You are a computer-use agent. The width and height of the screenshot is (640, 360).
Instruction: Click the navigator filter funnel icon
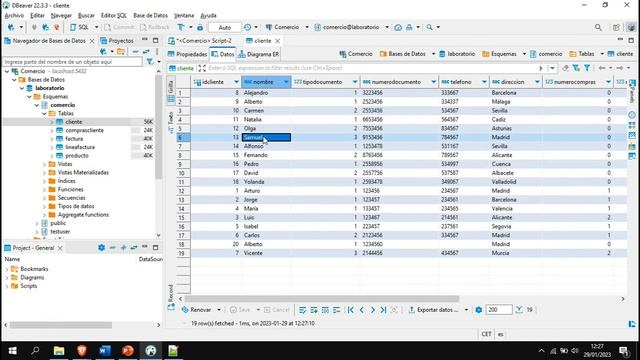pos(150,62)
